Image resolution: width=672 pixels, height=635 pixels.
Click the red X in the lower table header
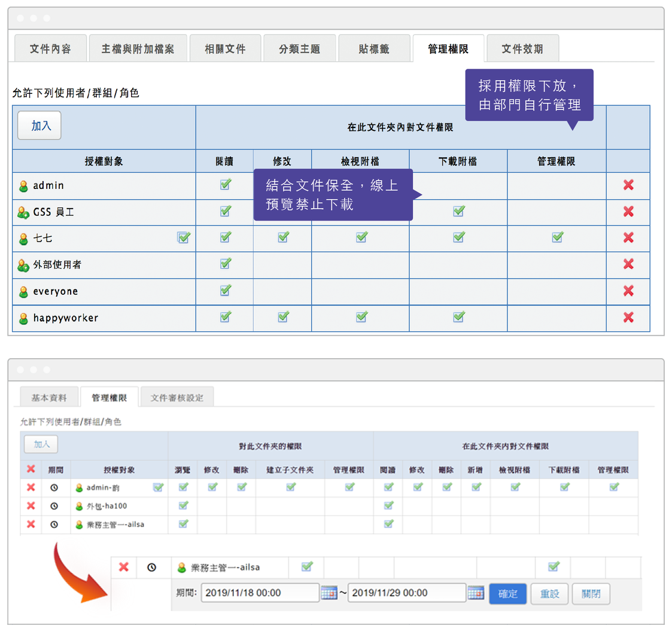(x=31, y=469)
